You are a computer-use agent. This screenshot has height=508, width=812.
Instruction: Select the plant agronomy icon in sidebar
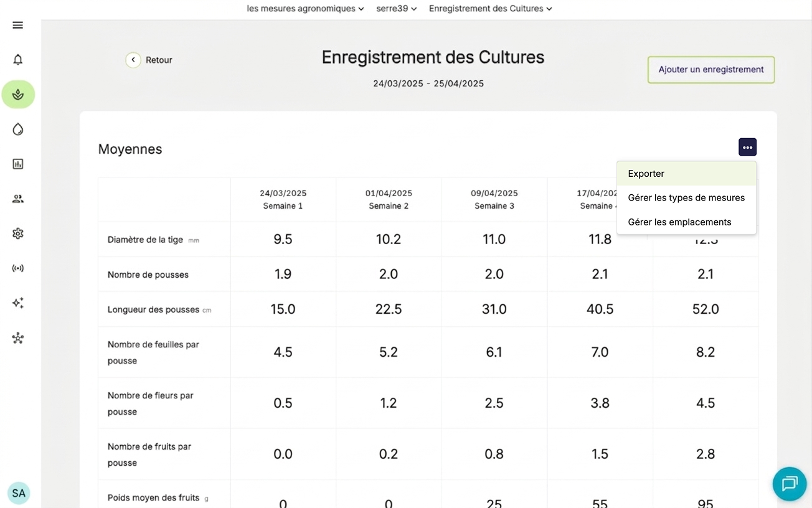point(18,95)
